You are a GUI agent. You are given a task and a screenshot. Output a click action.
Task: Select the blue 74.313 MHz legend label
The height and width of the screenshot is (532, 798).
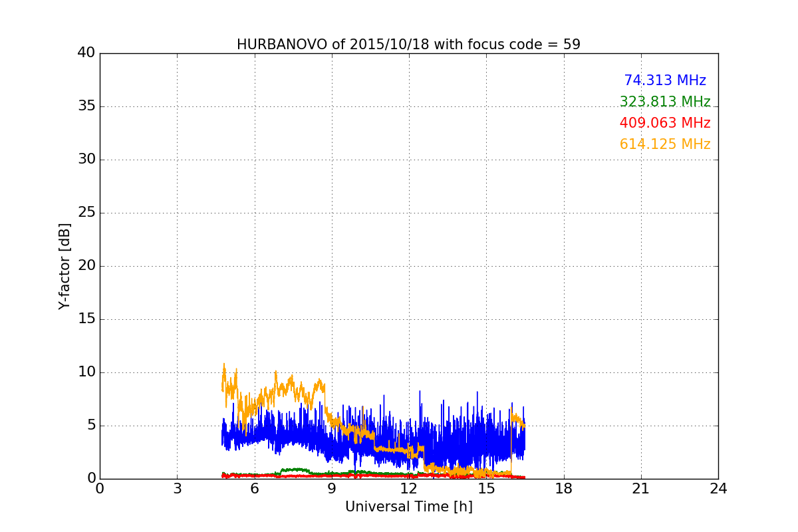coord(665,80)
